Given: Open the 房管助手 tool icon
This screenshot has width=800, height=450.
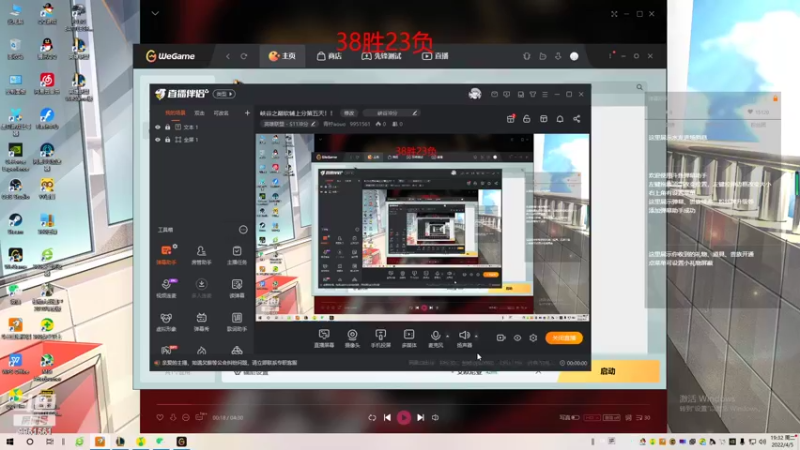Looking at the screenshot, I should coord(202,255).
